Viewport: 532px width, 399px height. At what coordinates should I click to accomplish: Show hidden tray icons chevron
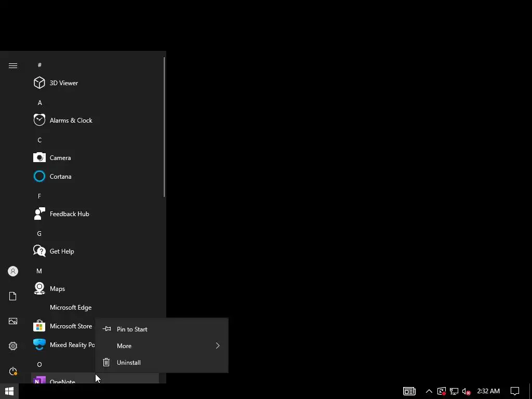point(429,391)
